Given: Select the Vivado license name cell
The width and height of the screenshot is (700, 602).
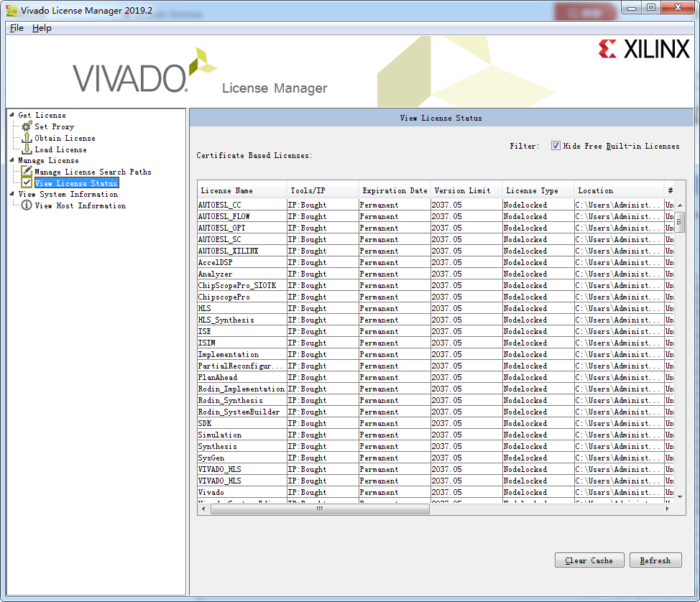Looking at the screenshot, I should pos(242,492).
